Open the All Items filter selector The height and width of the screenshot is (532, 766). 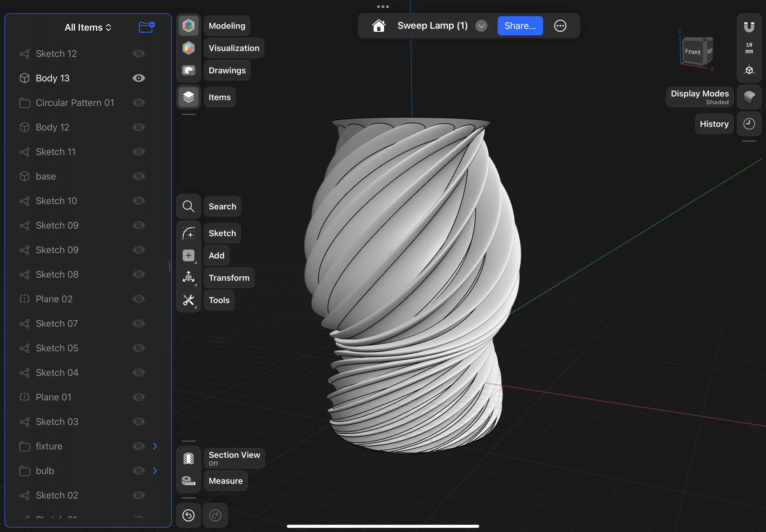(88, 27)
